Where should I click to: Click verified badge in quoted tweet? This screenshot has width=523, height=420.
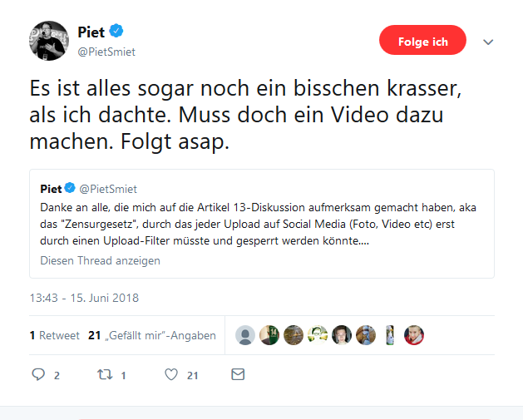coord(70,188)
